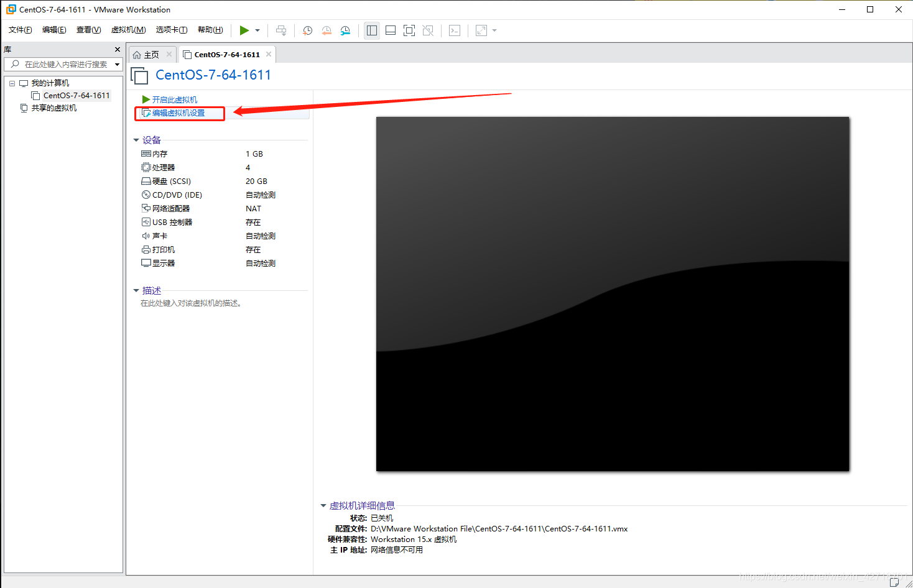913x588 pixels.
Task: Open the 编辑(E) menu
Action: pos(54,30)
